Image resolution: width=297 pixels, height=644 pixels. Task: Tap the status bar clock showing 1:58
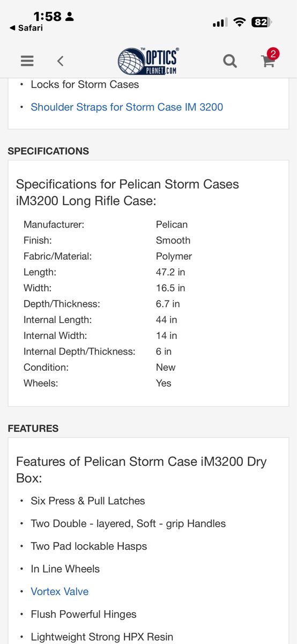(x=47, y=17)
